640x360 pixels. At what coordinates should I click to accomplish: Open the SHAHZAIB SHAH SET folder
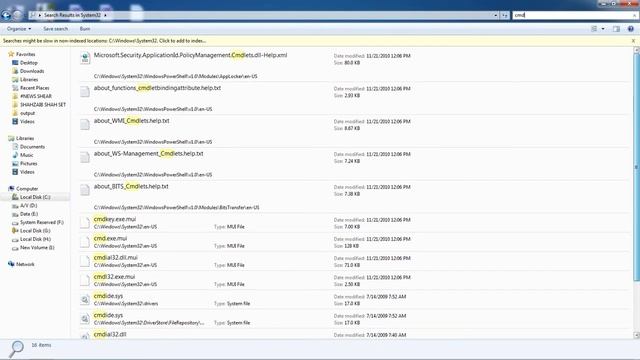coord(42,105)
